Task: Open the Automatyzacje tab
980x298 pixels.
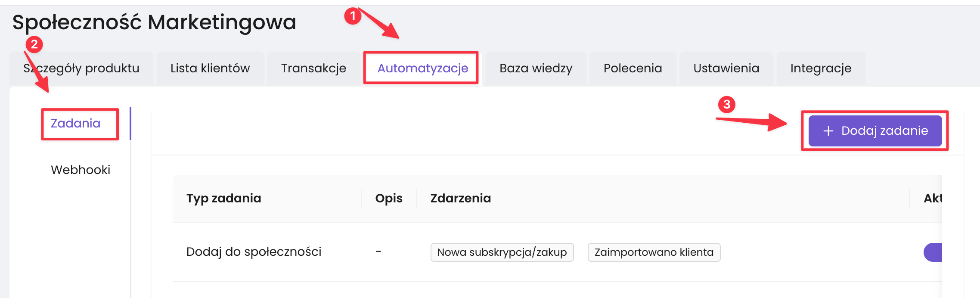Action: [422, 68]
